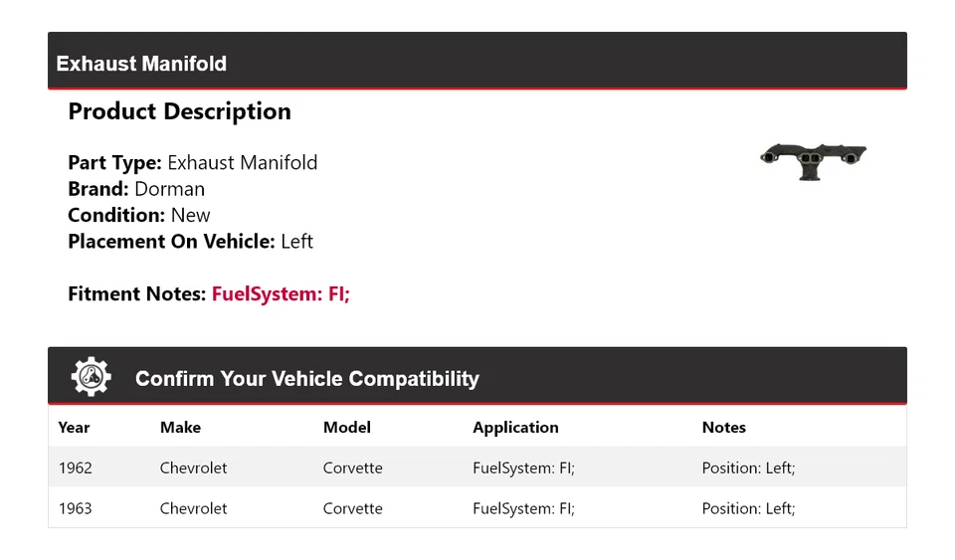The width and height of the screenshot is (955, 560).
Task: Click the red FuelSystem: FI; fitment note
Action: (281, 294)
